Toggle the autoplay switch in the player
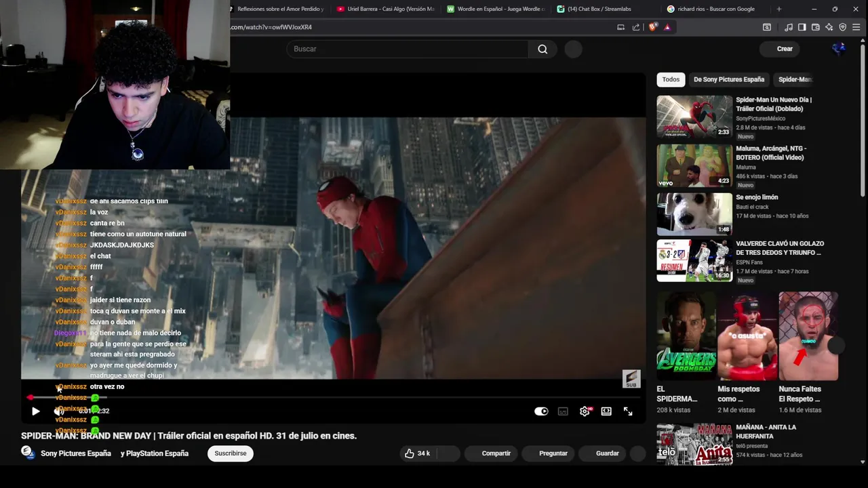868x488 pixels. (541, 411)
